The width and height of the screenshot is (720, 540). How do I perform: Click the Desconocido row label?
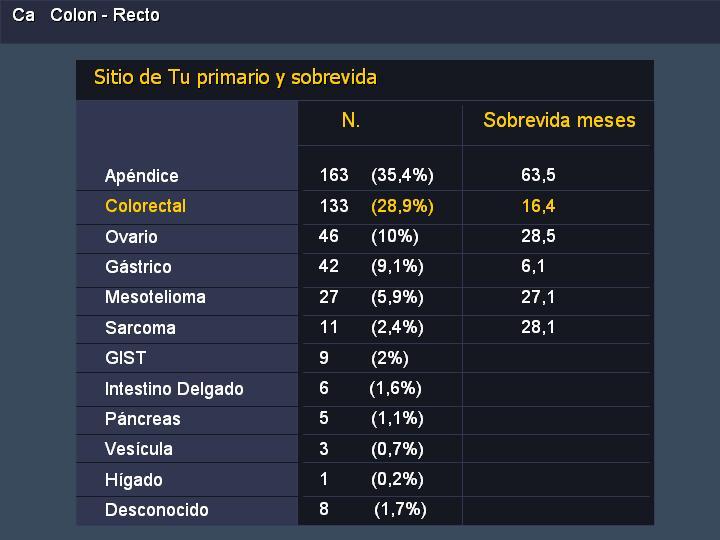(157, 510)
